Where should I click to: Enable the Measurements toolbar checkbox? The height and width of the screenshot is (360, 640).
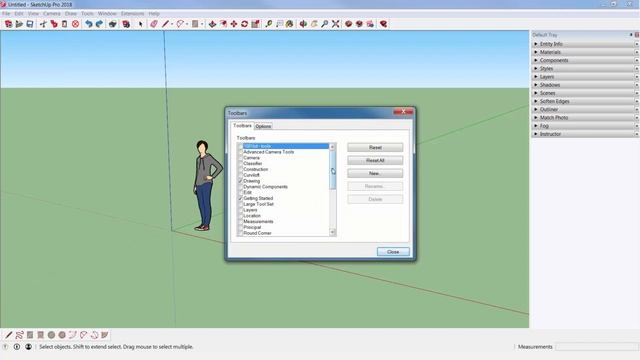click(240, 221)
